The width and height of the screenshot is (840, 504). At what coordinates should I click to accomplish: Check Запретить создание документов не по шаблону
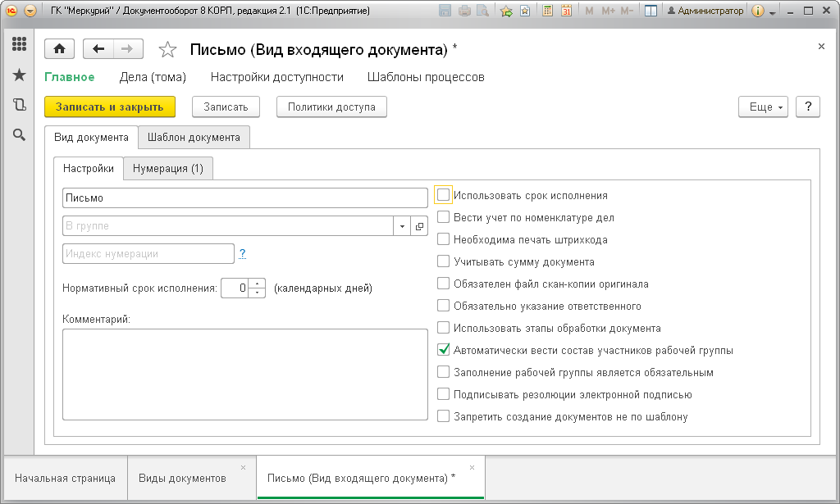[x=443, y=416]
